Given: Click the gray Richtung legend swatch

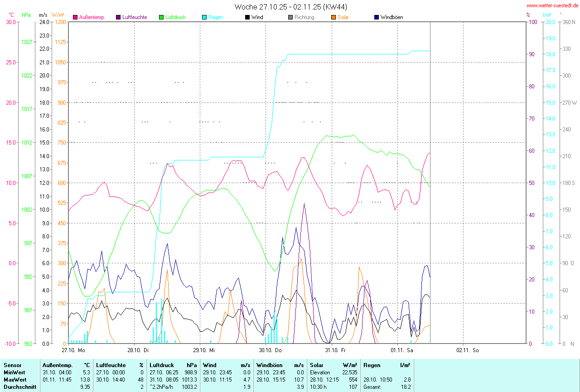Looking at the screenshot, I should (290, 17).
